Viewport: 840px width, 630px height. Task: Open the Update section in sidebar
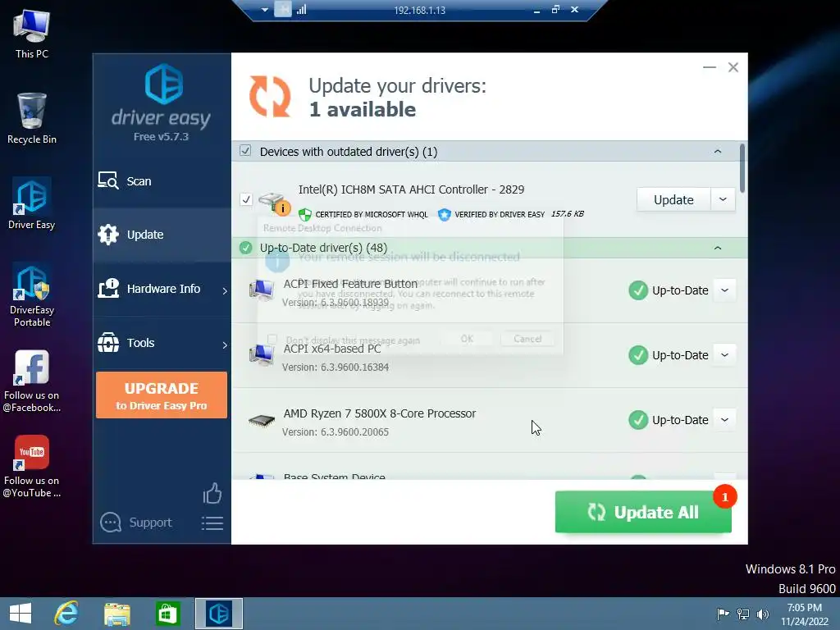(x=162, y=235)
